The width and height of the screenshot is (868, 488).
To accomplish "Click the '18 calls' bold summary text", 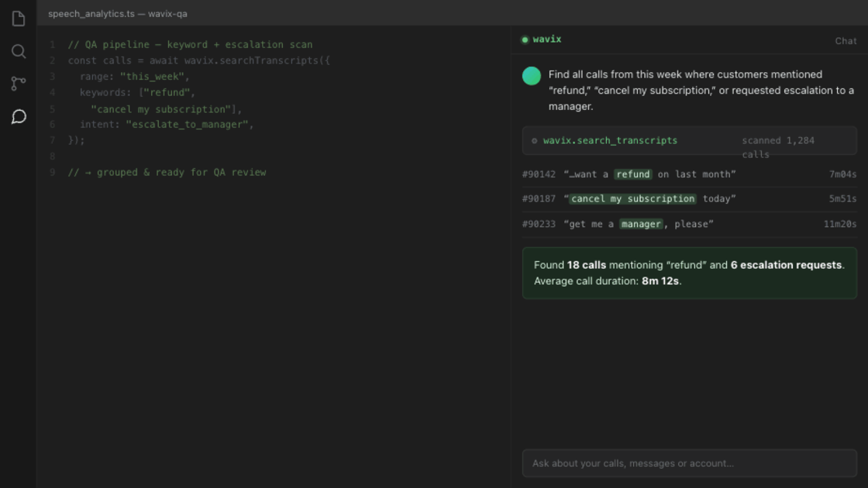I will tap(586, 265).
